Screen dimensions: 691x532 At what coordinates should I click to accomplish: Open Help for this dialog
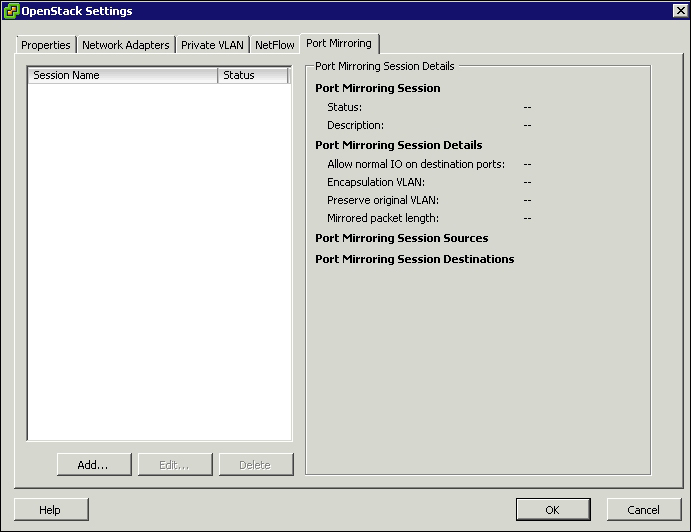coord(51,510)
